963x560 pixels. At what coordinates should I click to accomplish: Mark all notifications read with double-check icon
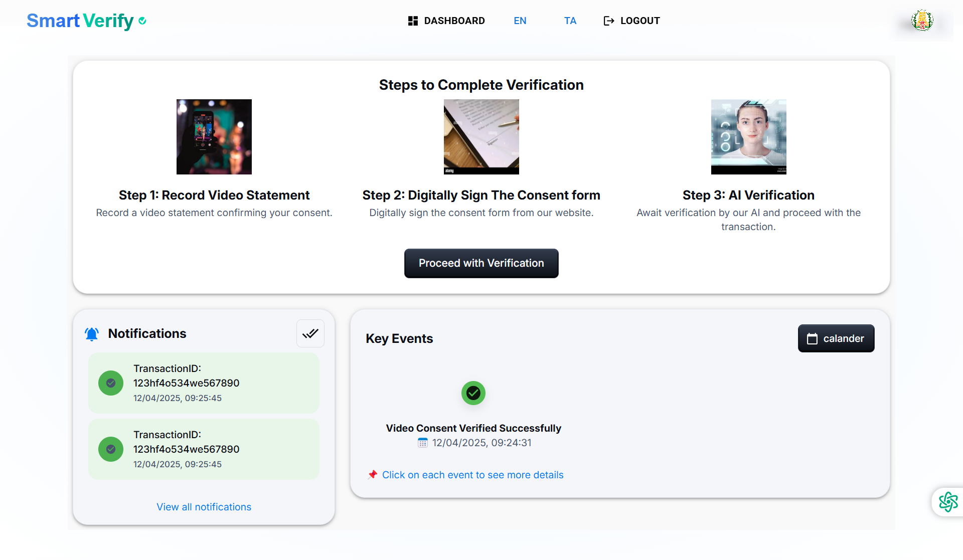(x=310, y=333)
